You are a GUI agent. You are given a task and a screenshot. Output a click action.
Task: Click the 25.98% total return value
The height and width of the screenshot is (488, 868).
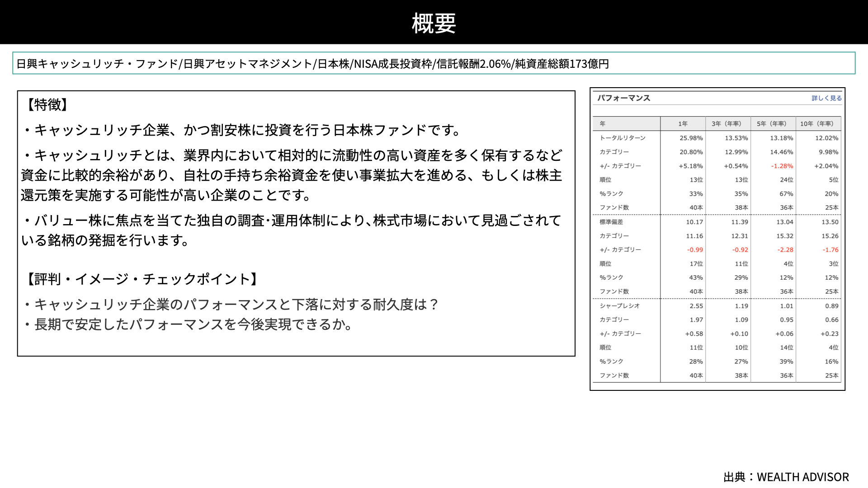(x=691, y=138)
